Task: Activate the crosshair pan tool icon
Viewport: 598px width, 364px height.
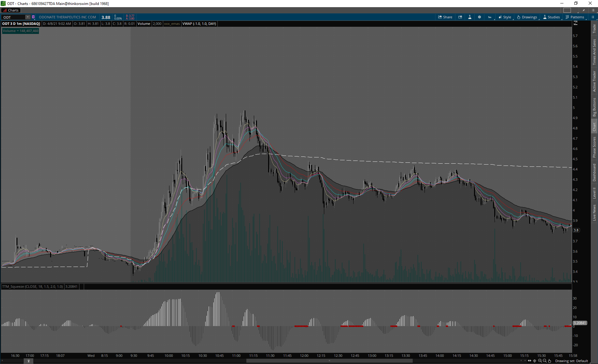Action: point(535,361)
